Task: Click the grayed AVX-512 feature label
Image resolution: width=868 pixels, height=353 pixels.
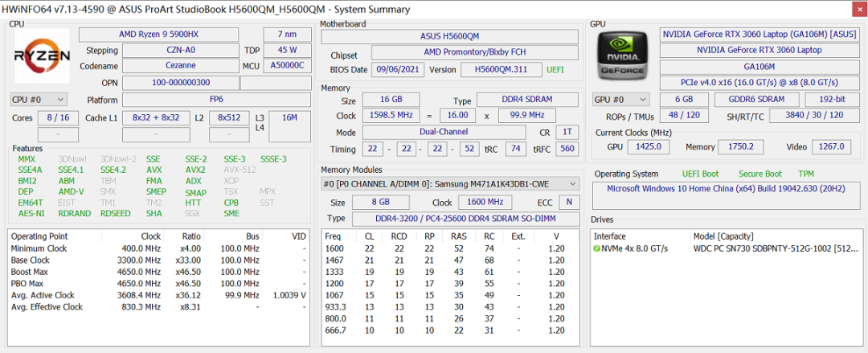Action: click(240, 170)
